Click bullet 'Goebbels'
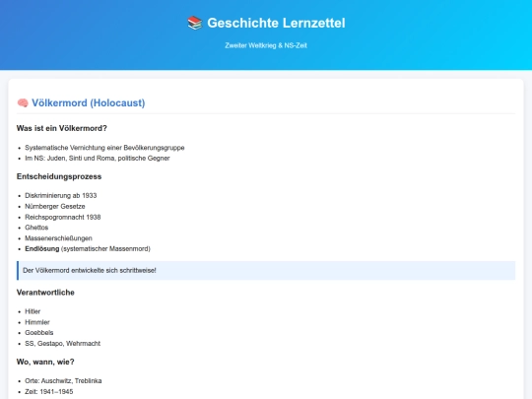The height and width of the screenshot is (399, 532). (39, 333)
